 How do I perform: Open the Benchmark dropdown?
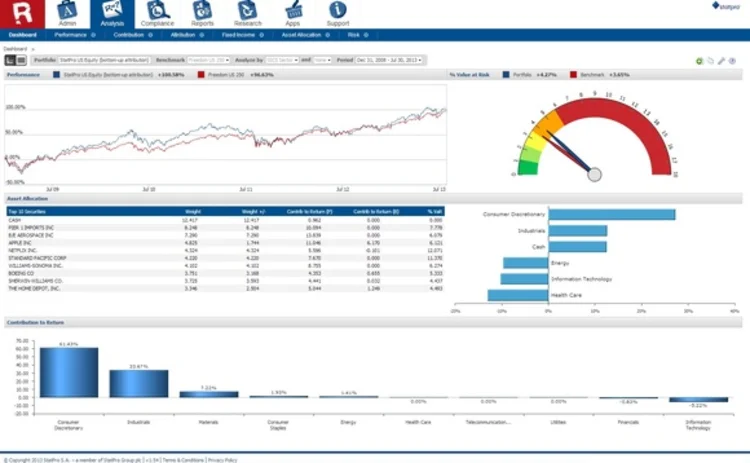click(209, 60)
